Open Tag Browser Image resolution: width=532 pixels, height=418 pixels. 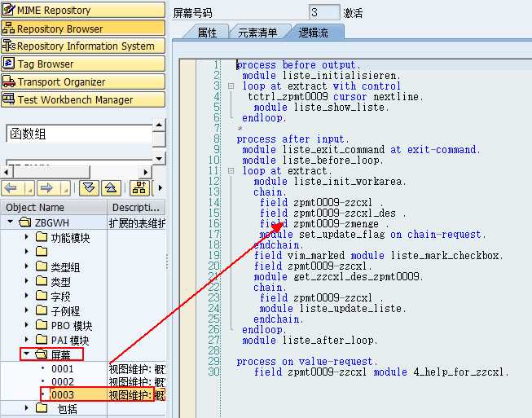(83, 64)
